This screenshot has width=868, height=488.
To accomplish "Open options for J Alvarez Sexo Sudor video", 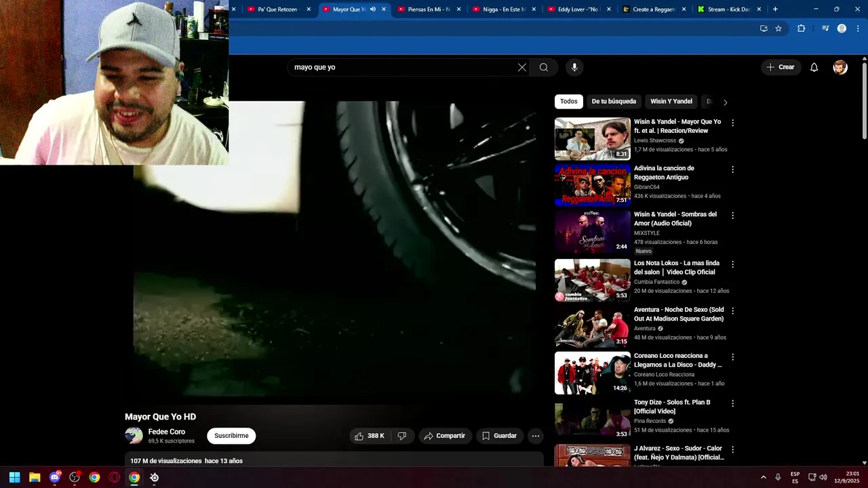I will [x=732, y=449].
